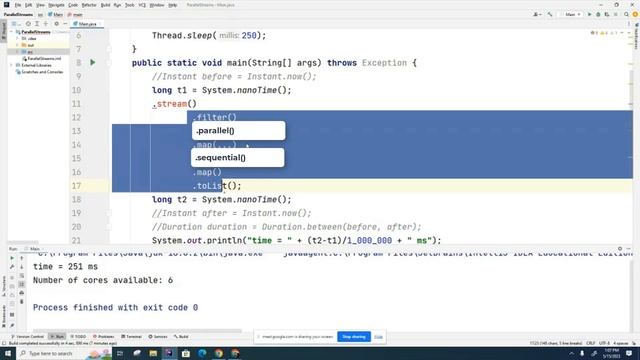Select the .sequential() popup item
640x360 pixels.
point(238,158)
